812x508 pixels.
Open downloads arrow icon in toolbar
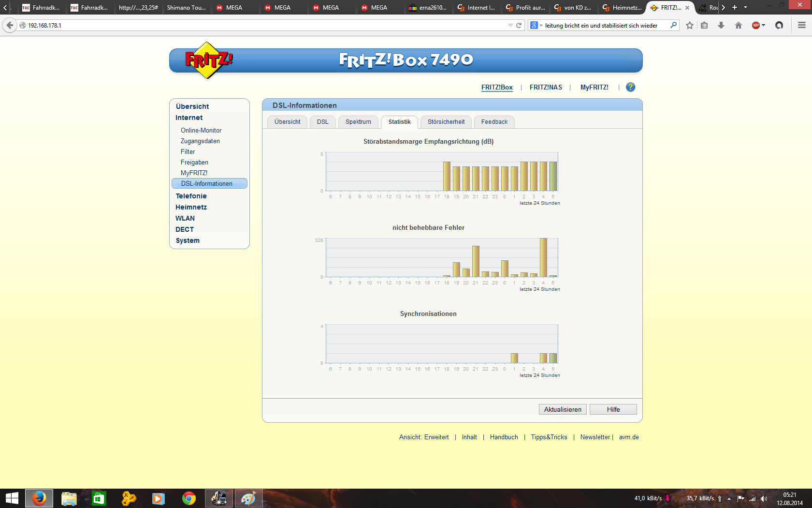click(721, 25)
